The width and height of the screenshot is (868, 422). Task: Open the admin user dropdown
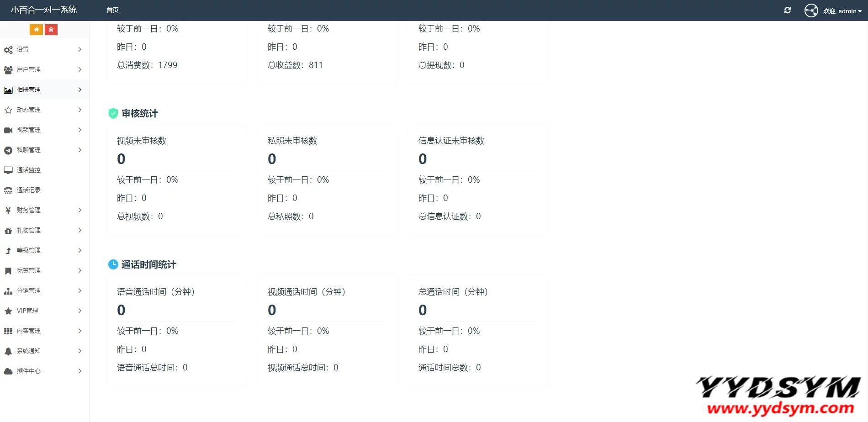[x=842, y=11]
